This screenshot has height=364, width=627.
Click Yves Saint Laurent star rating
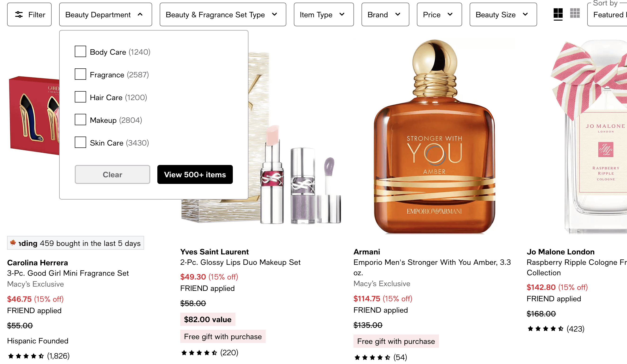199,353
